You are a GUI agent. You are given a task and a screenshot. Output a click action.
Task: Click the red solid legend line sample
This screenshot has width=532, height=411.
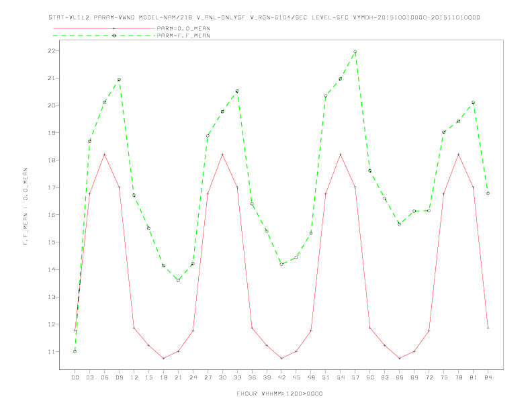104,28
